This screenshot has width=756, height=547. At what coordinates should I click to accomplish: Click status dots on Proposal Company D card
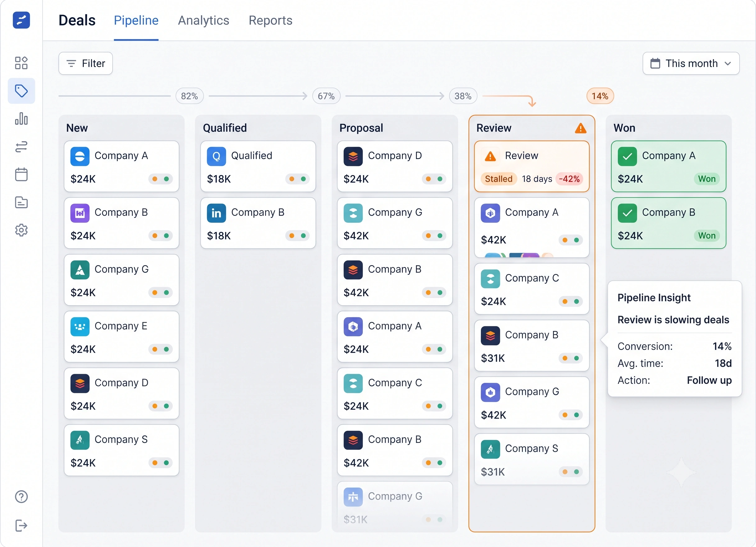click(434, 179)
